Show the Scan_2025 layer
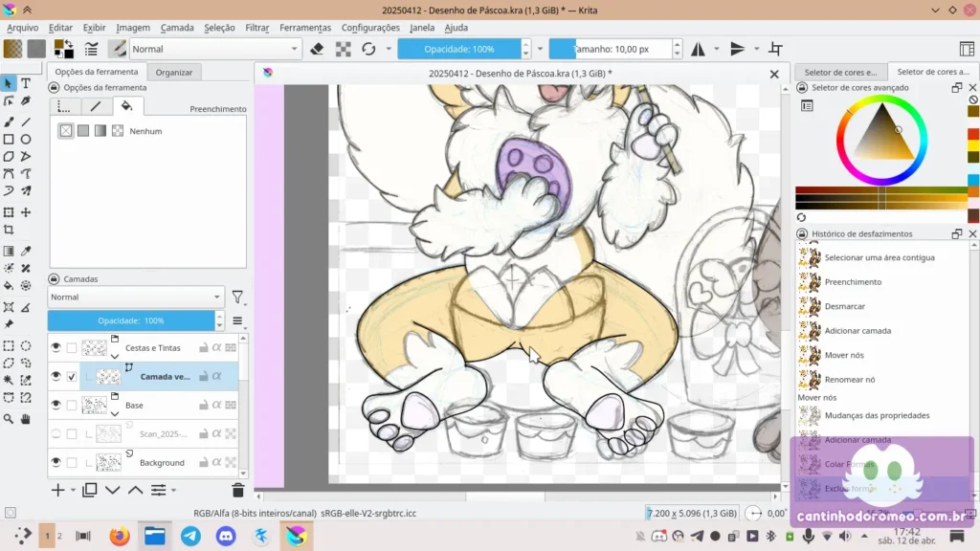This screenshot has width=980, height=551. [56, 433]
